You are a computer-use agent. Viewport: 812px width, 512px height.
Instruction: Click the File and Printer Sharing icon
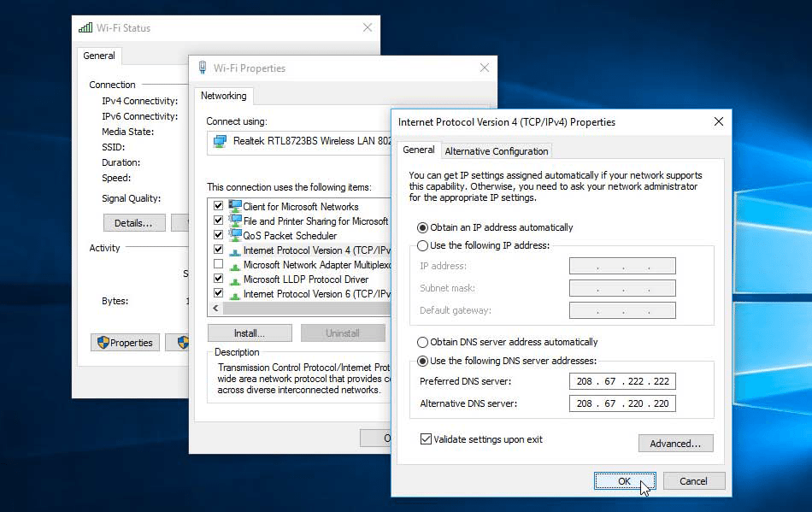[235, 221]
